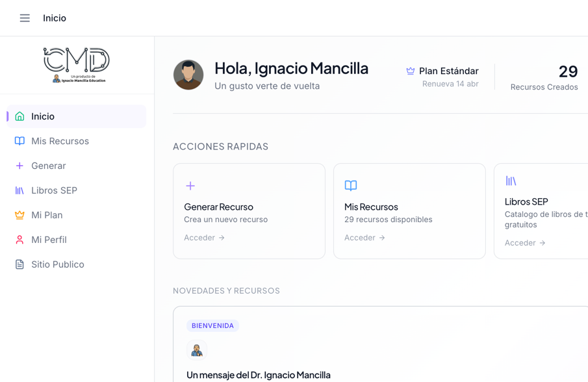This screenshot has width=588, height=382.
Task: Click the document icon beside Sitio Publico
Action: [x=19, y=264]
